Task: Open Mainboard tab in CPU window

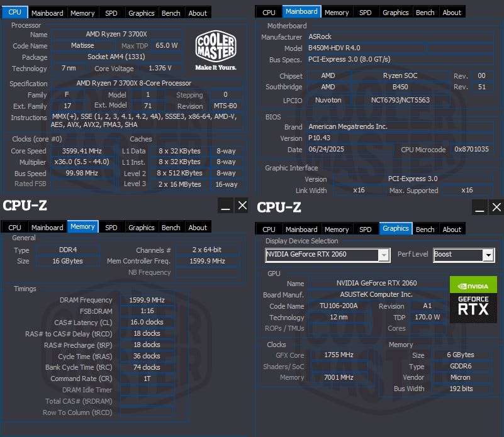Action: (47, 13)
